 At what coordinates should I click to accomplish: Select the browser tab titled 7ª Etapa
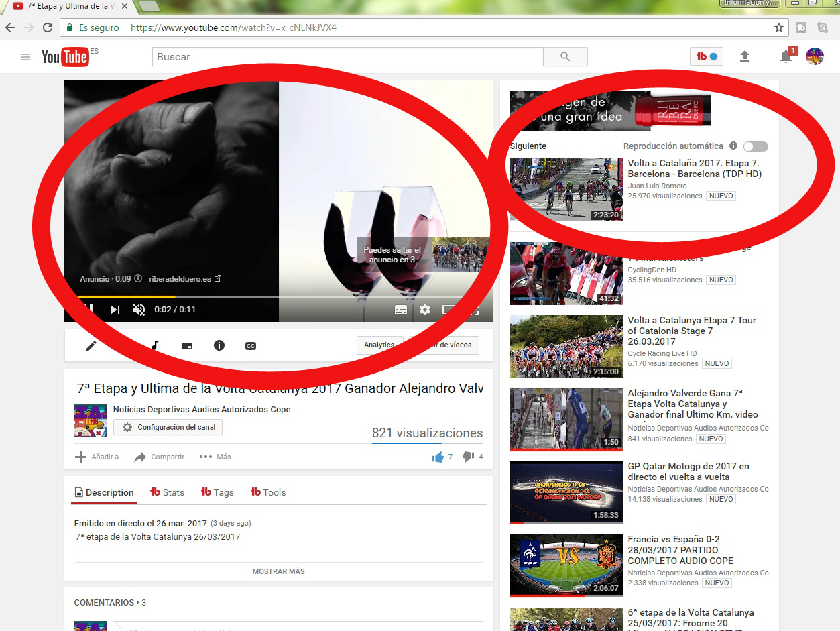(70, 7)
